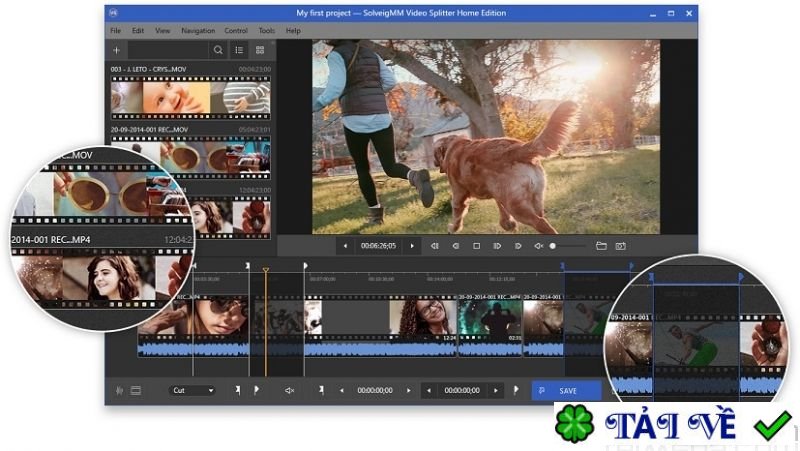Switch media library to list view
800x451 pixels.
[x=239, y=49]
